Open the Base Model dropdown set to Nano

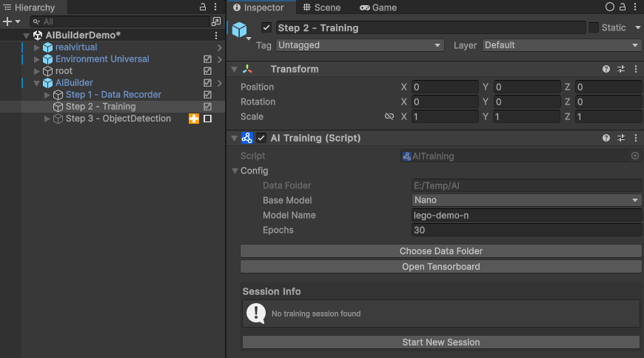526,200
